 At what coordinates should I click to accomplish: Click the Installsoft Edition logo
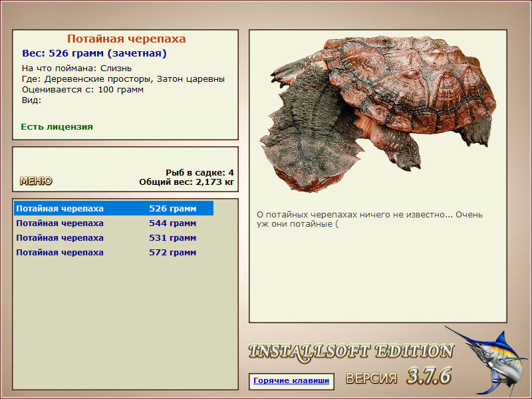(x=351, y=352)
